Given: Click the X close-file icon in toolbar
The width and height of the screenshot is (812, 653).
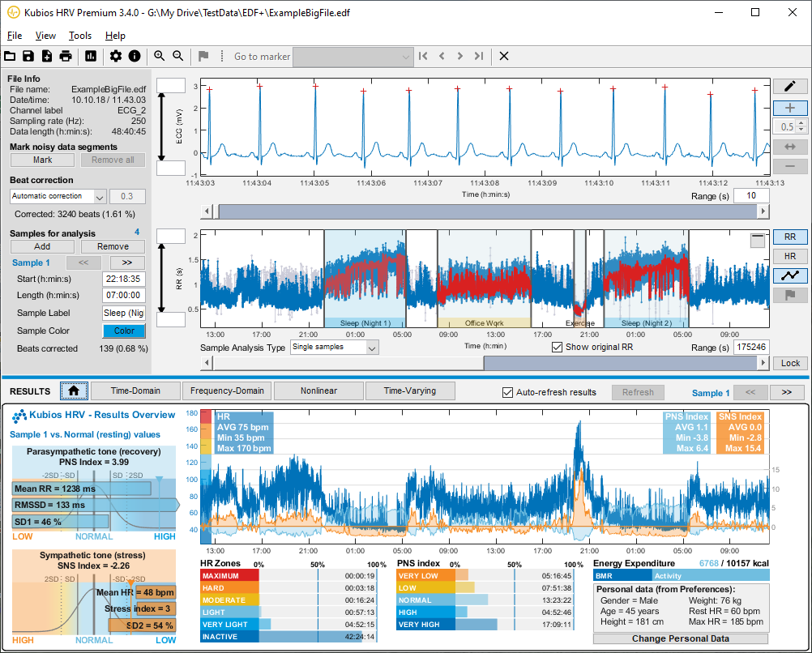Looking at the screenshot, I should tap(504, 56).
